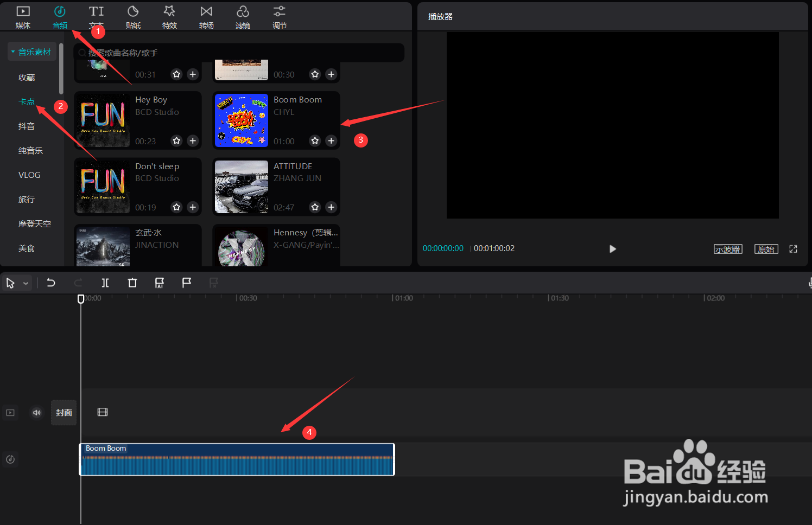The image size is (812, 525).
Task: Click the music category list scrollbar
Action: [x=61, y=69]
